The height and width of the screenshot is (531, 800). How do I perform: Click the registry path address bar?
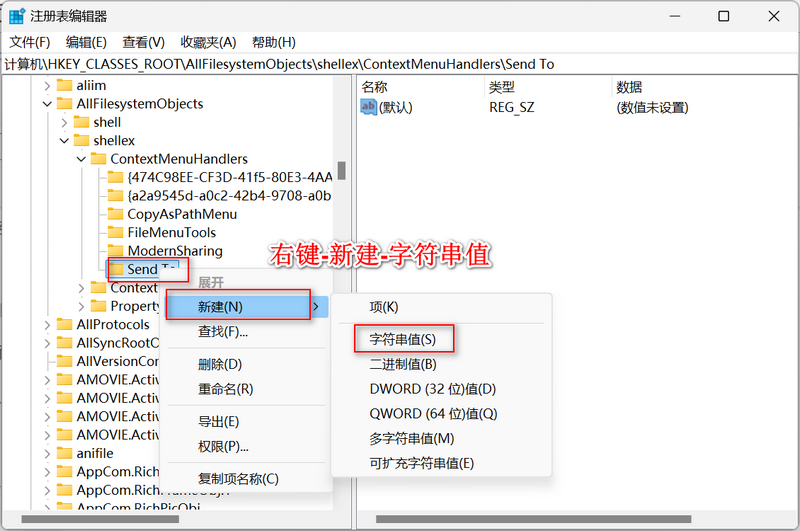(x=400, y=64)
